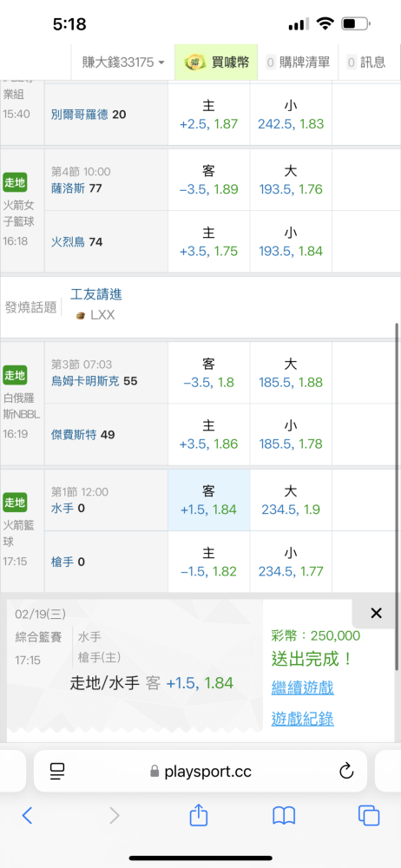This screenshot has height=868, width=401.
Task: Select 客 +1.5, 1.84 for 水手
Action: 209,500
